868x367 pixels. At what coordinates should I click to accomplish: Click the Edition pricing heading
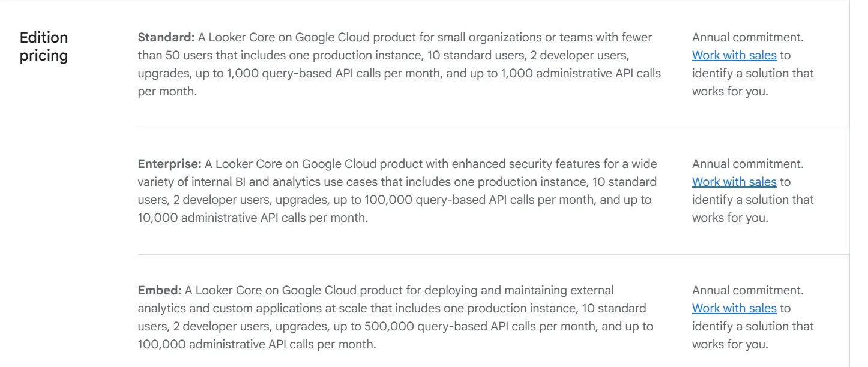click(x=44, y=46)
